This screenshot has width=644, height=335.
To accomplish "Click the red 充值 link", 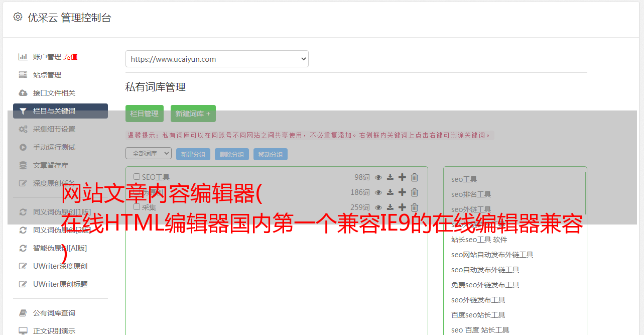I will [70, 57].
